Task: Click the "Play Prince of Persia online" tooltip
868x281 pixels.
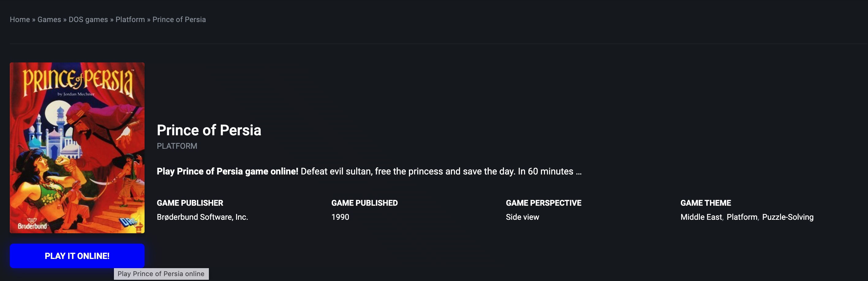Action: point(161,274)
